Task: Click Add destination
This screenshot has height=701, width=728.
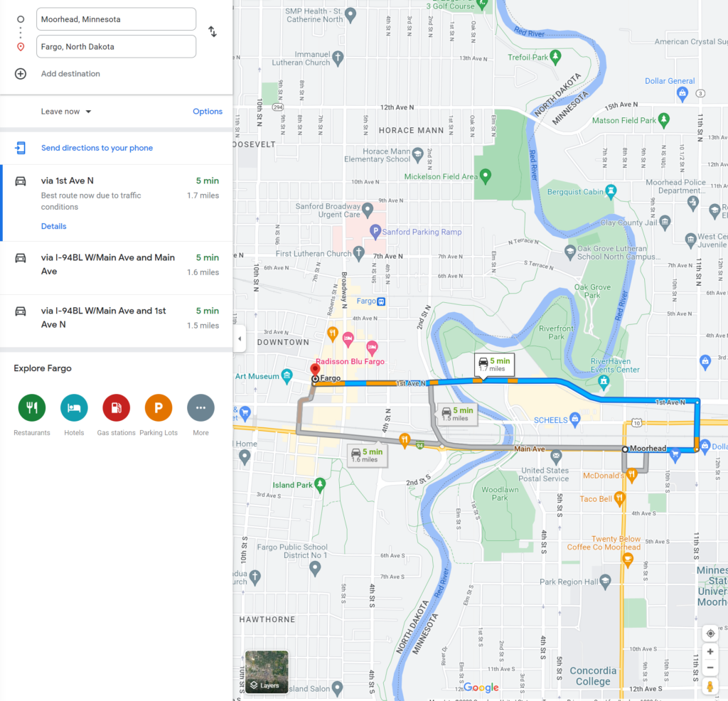Action: click(x=70, y=73)
